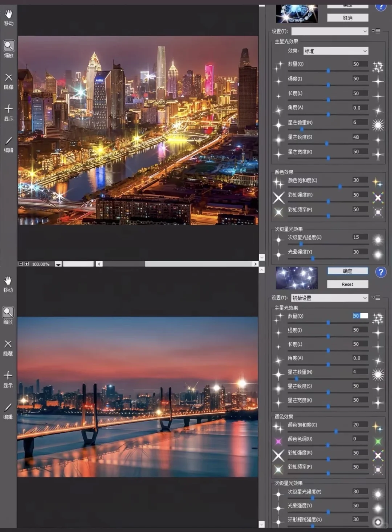Click the bright star icon right of 强度(I) in skyline dialog

(x=378, y=81)
